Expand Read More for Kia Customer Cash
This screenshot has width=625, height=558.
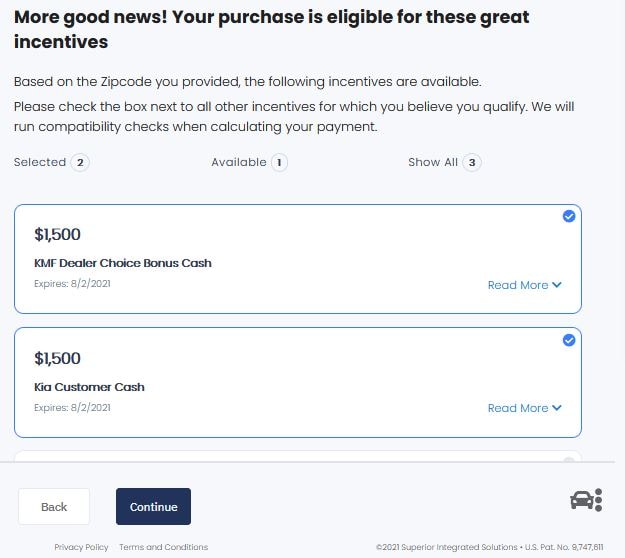tap(525, 408)
